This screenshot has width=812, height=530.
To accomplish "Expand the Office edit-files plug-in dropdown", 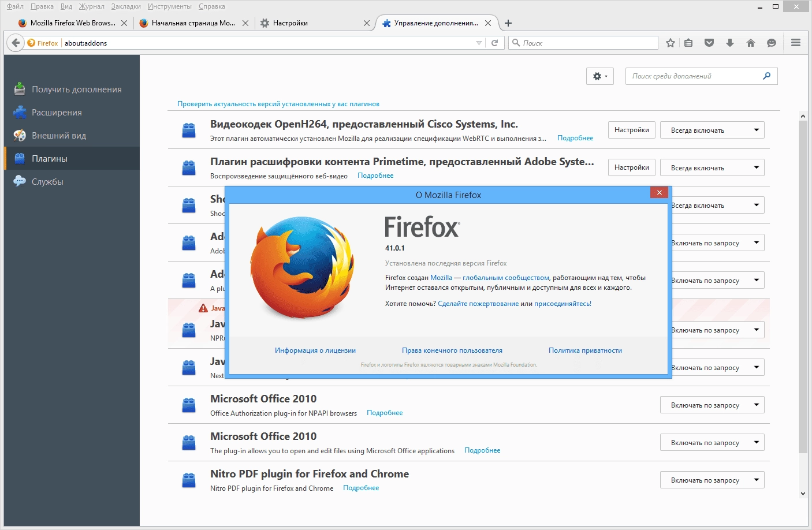I will coord(712,442).
